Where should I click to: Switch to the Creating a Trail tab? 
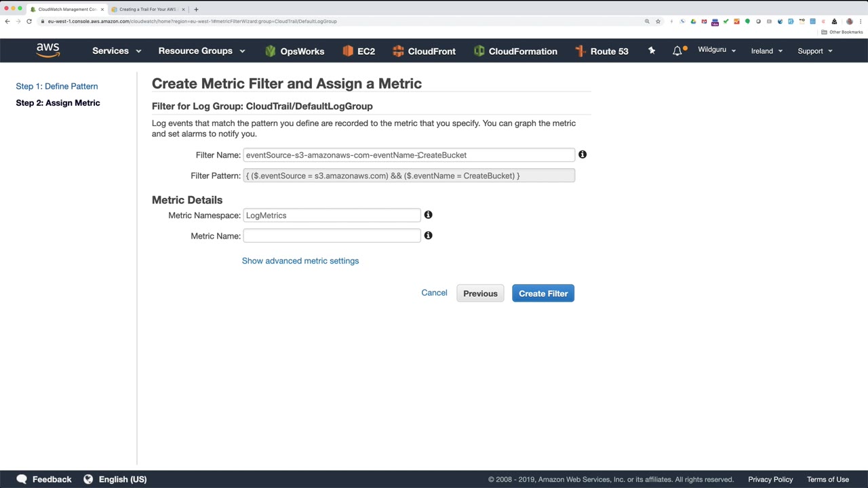147,9
